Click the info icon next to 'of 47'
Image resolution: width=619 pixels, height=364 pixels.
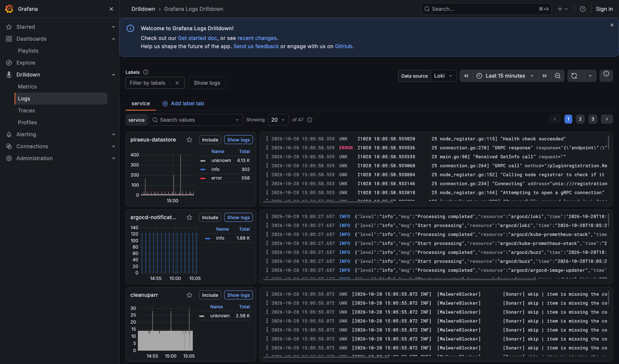tap(310, 120)
